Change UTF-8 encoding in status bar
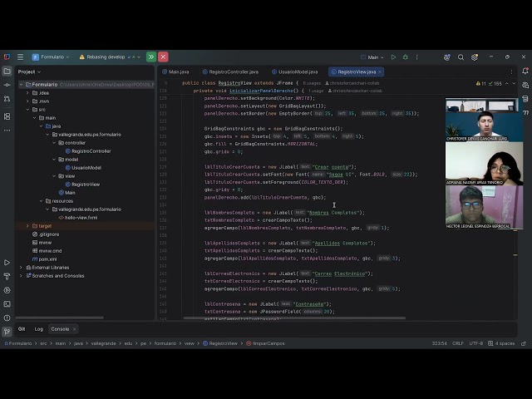 (476, 343)
